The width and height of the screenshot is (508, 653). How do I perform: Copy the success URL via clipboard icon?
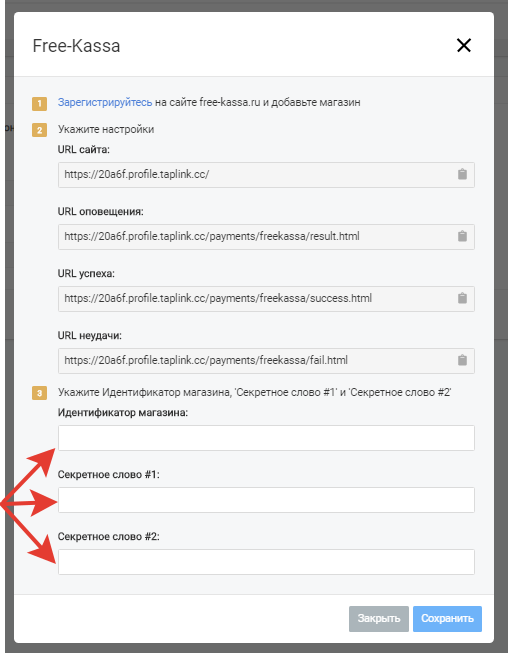coord(462,298)
